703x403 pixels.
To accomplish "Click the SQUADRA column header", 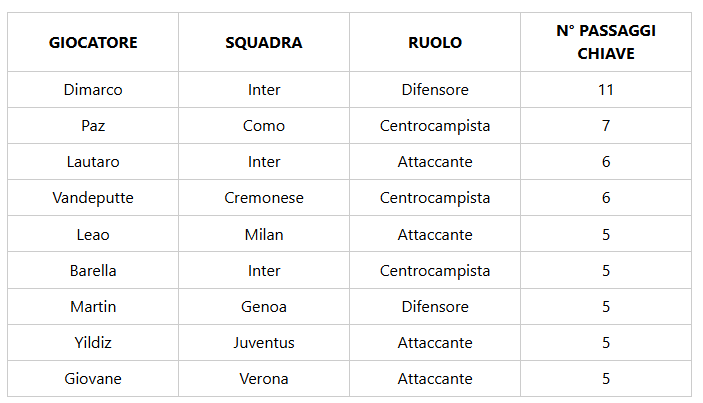I will (x=264, y=43).
